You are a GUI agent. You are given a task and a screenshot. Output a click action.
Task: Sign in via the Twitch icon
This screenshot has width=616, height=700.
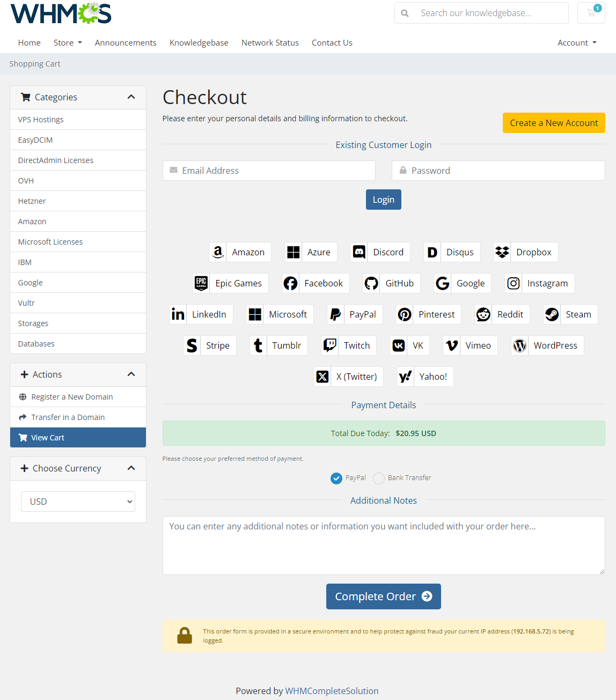[329, 345]
